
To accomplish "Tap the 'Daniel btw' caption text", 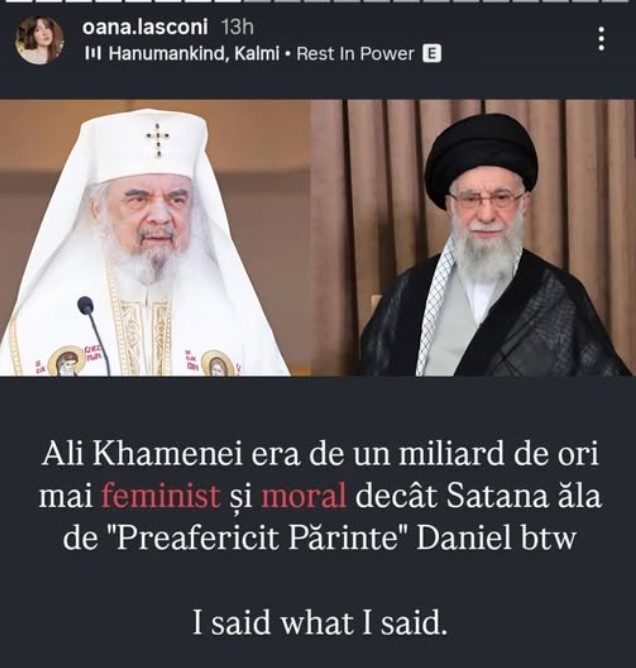I will pos(496,538).
